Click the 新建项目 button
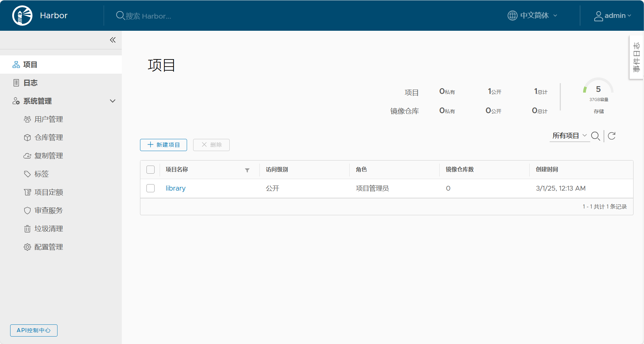Image resolution: width=644 pixels, height=344 pixels. (163, 145)
